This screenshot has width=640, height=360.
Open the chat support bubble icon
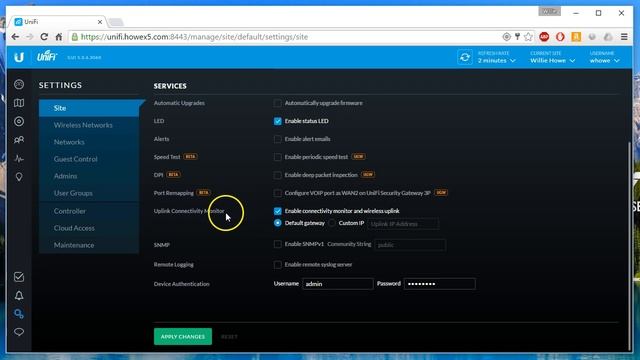19,332
